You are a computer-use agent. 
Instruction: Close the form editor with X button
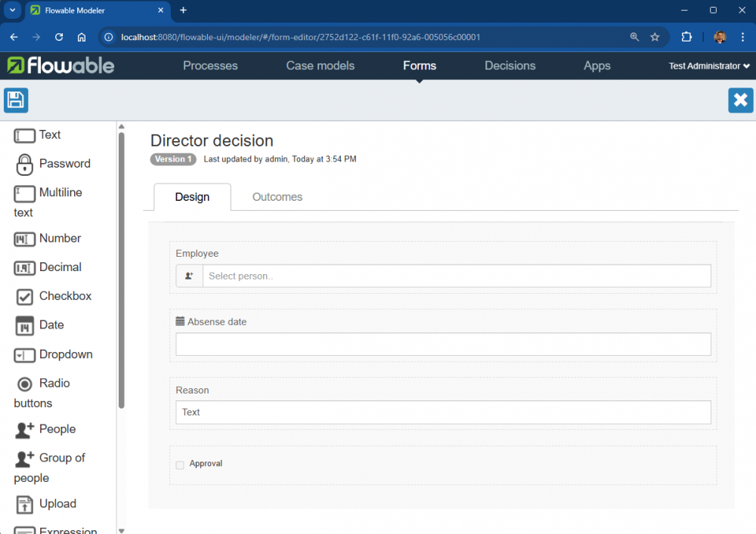(x=740, y=100)
